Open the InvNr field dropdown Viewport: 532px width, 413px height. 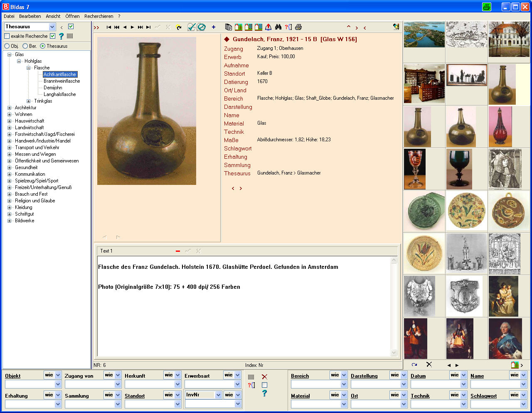(x=218, y=395)
